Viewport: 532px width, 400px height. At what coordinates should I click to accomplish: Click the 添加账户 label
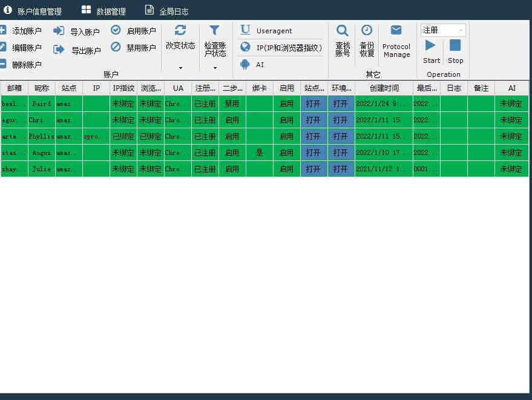click(x=27, y=31)
